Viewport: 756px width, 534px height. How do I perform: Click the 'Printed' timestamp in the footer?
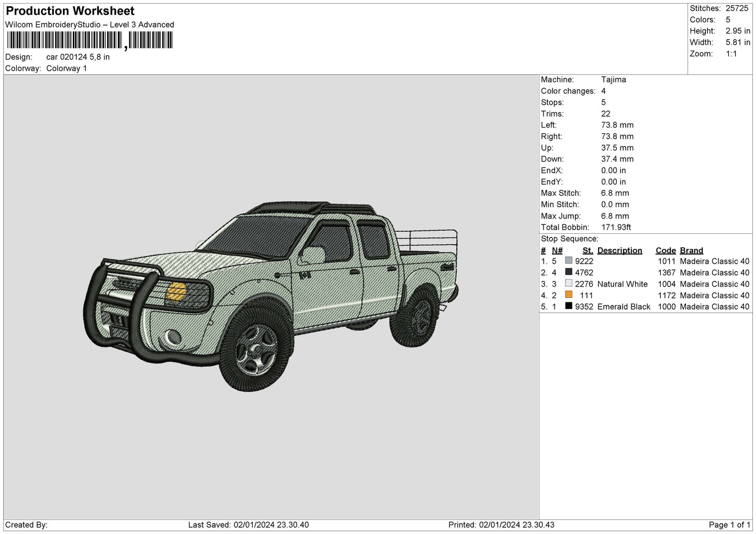(x=501, y=525)
